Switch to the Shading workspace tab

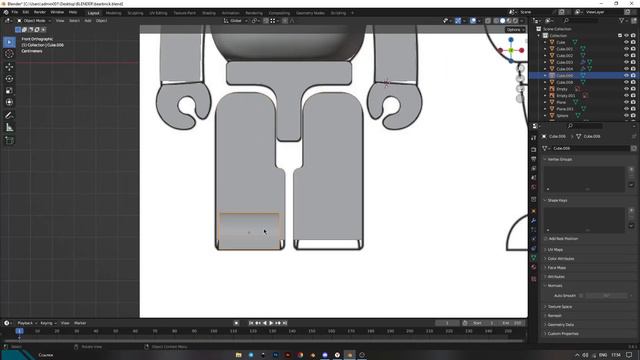point(209,13)
